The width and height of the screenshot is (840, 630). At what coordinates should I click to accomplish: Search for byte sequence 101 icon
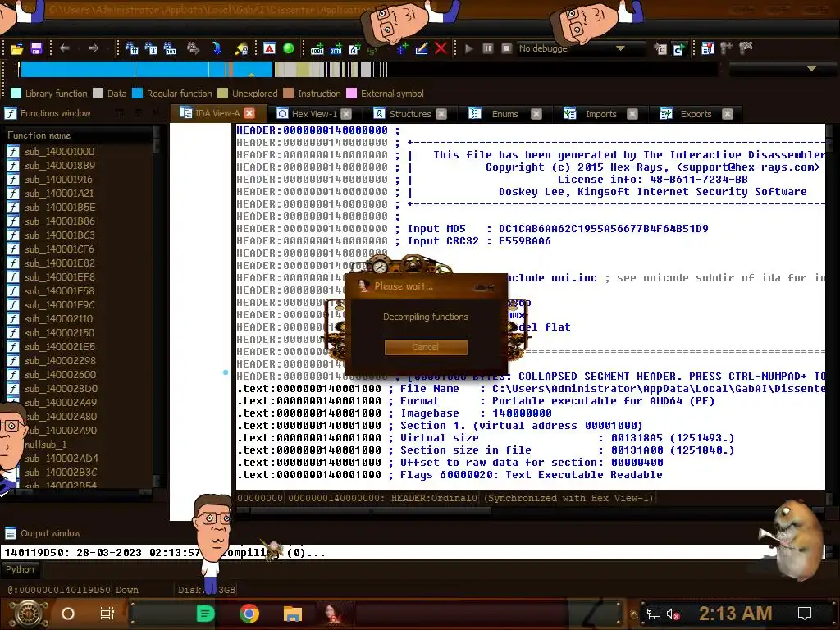tap(169, 48)
